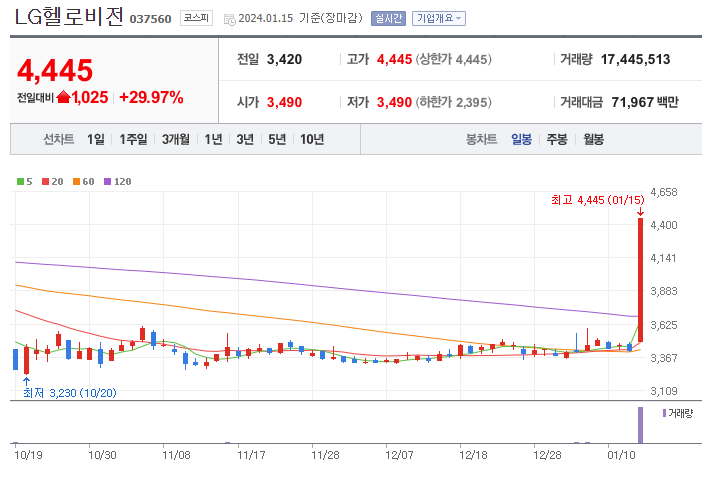Click the +29.97% change rate
The width and height of the screenshot is (702, 477).
click(x=151, y=97)
